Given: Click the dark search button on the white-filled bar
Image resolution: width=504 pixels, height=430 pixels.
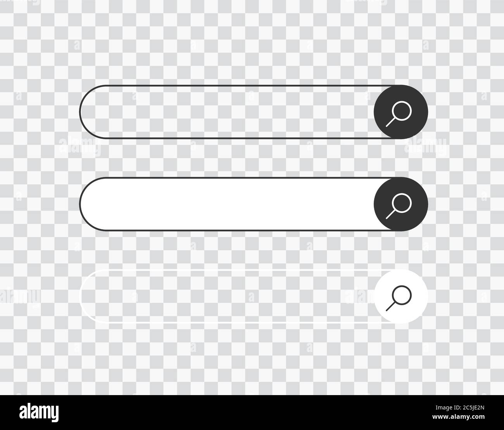Looking at the screenshot, I should (401, 204).
